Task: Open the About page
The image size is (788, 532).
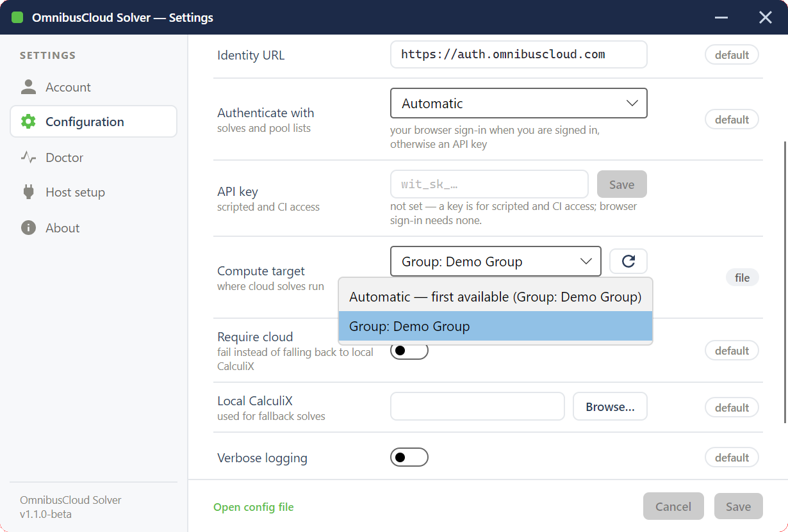Action: click(94, 228)
